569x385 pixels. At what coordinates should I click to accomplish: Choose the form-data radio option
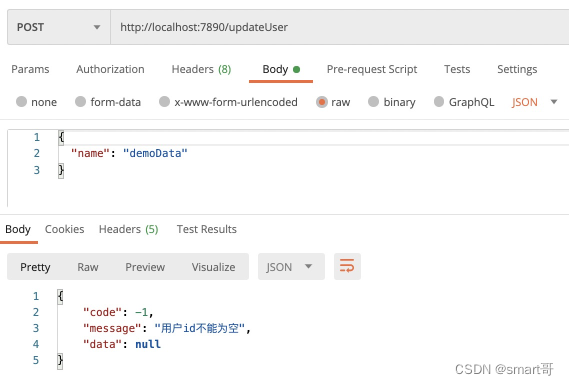(x=108, y=102)
